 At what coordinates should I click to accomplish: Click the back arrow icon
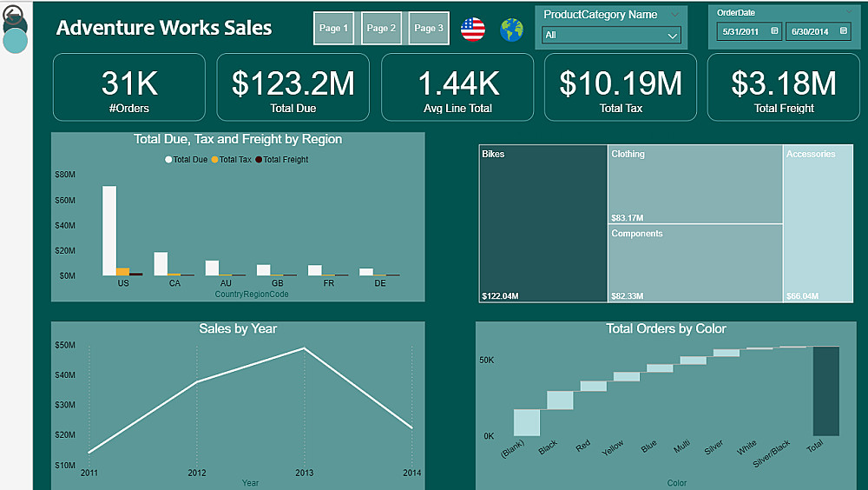(x=14, y=17)
